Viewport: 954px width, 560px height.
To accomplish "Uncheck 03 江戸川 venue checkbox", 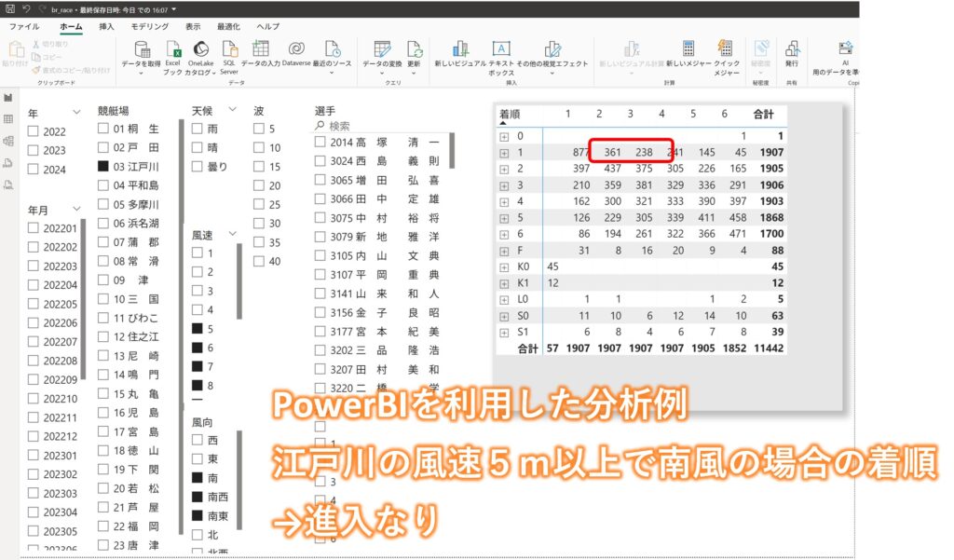I will (x=103, y=166).
